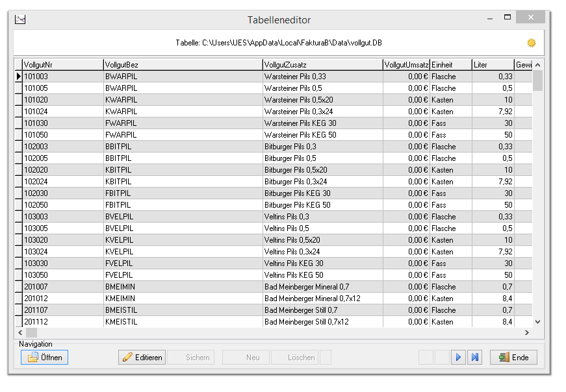Select cell 'Veltins Pils 0,5'
Image resolution: width=566 pixels, height=392 pixels.
pos(323,228)
